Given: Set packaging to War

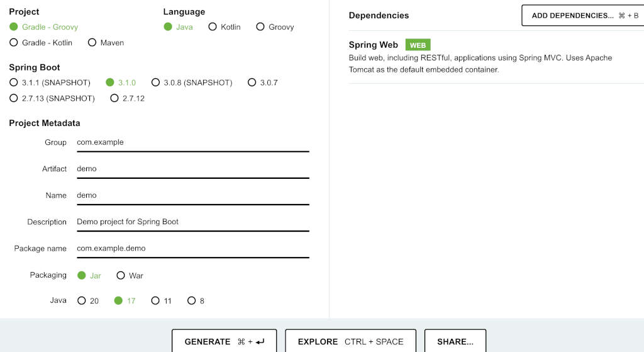Looking at the screenshot, I should click(130, 276).
